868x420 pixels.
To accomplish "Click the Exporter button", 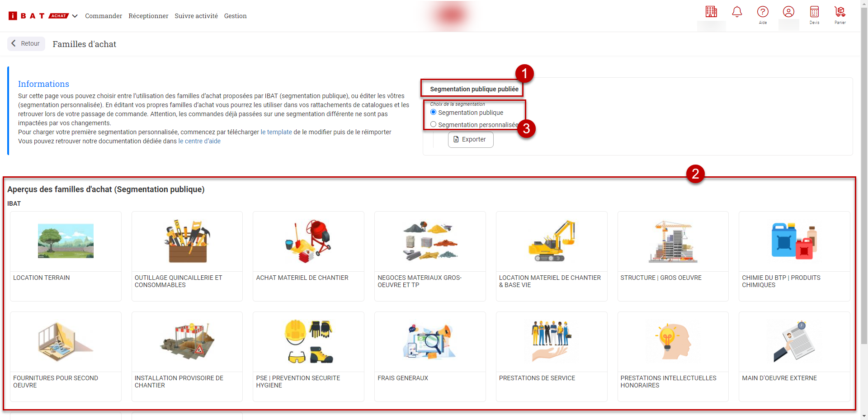I will [470, 139].
